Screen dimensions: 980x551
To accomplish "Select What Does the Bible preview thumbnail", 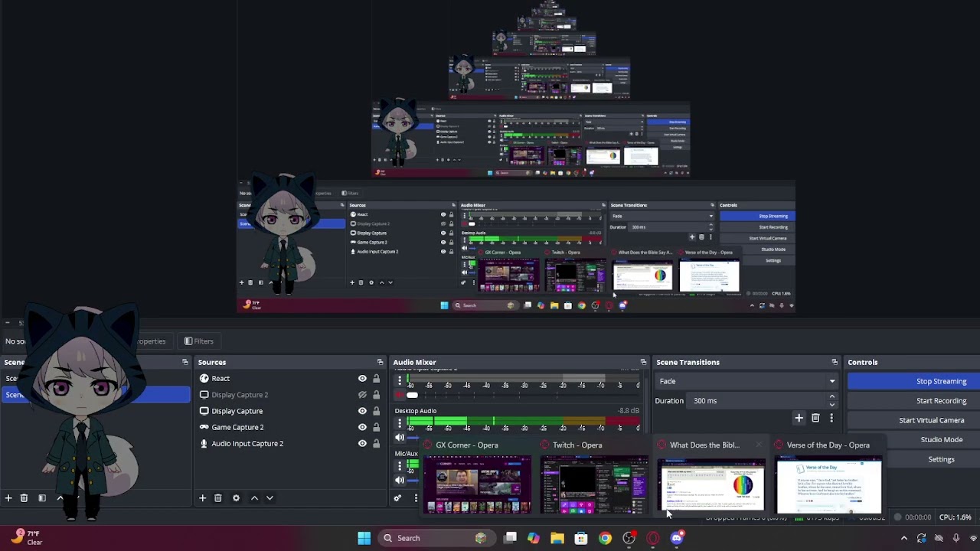I will click(711, 485).
